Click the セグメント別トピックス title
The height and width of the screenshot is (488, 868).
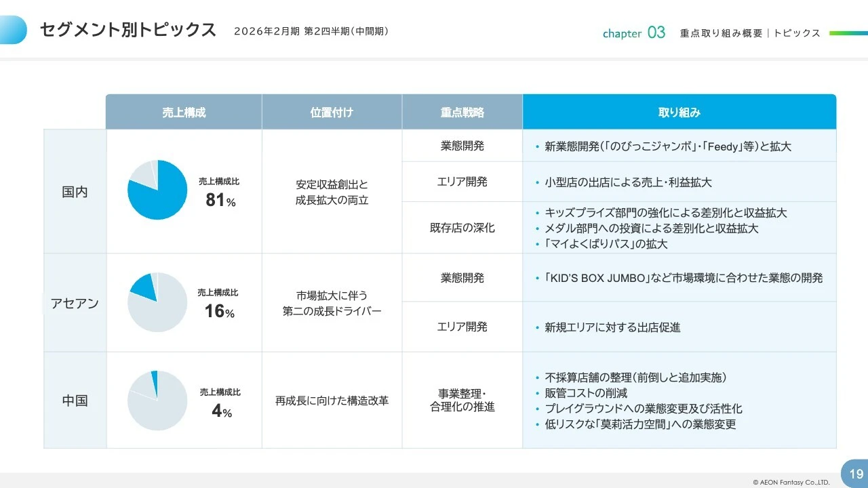point(126,30)
